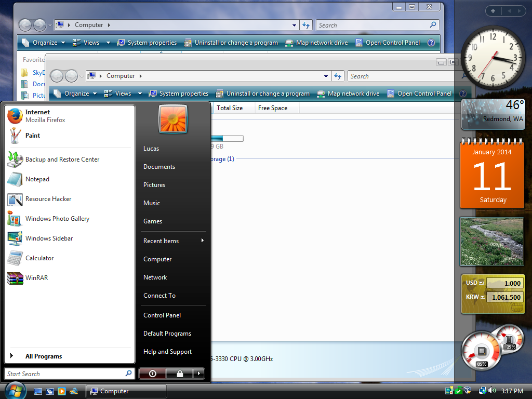Click System properties in front window
The height and width of the screenshot is (399, 532).
point(179,94)
